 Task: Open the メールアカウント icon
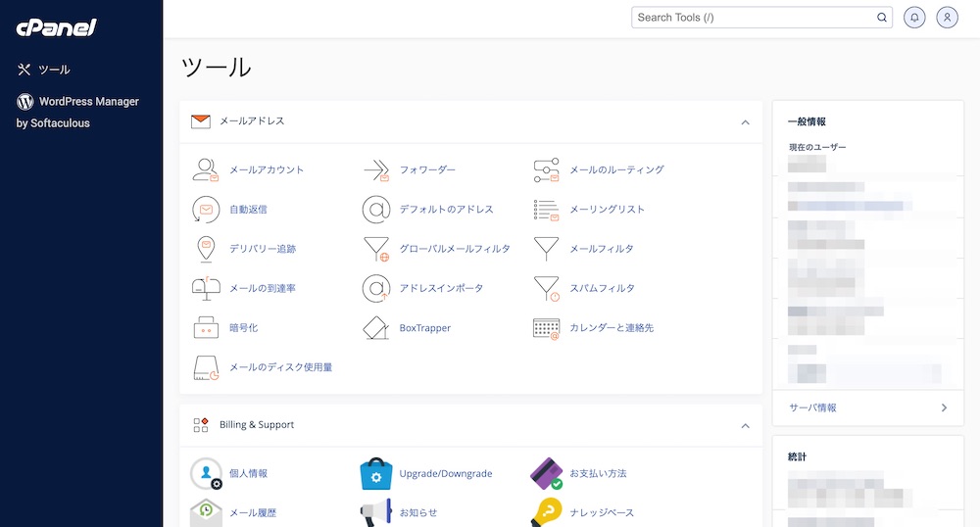(x=206, y=169)
